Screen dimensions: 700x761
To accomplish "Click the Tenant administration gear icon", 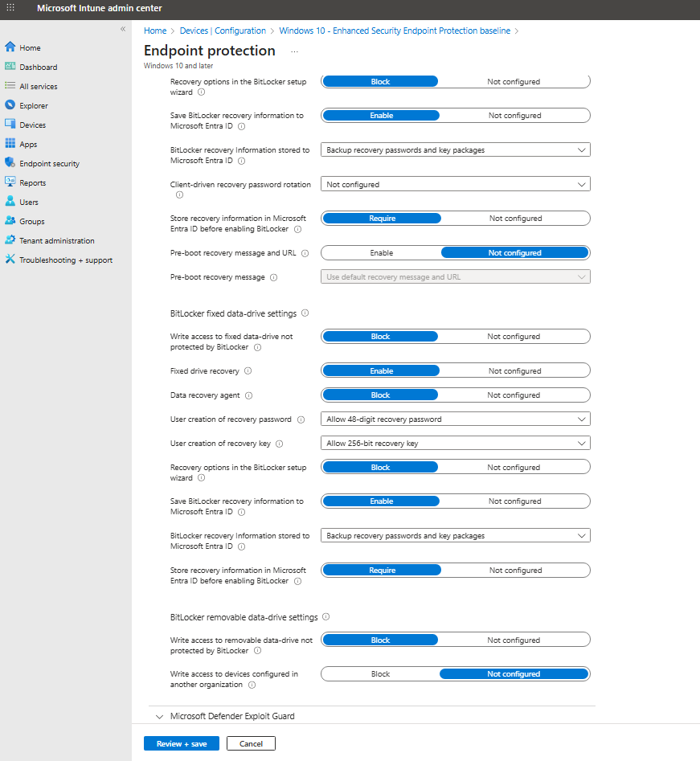I will [x=10, y=239].
